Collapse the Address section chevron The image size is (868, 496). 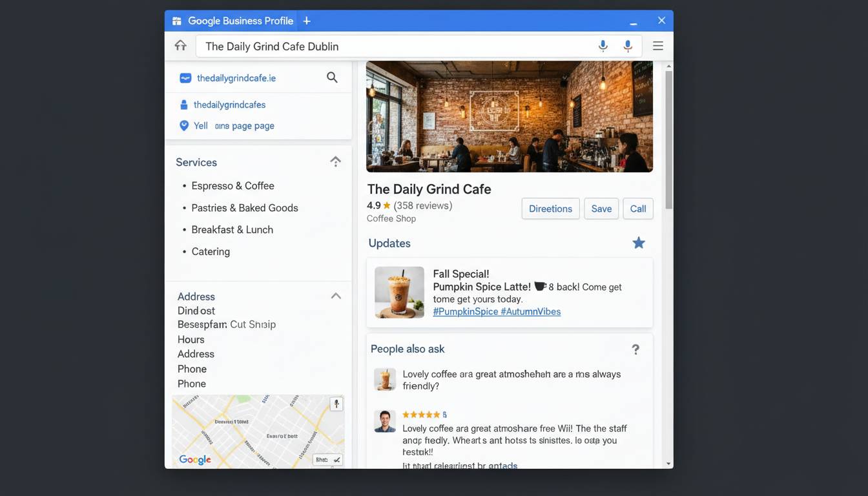pos(336,296)
